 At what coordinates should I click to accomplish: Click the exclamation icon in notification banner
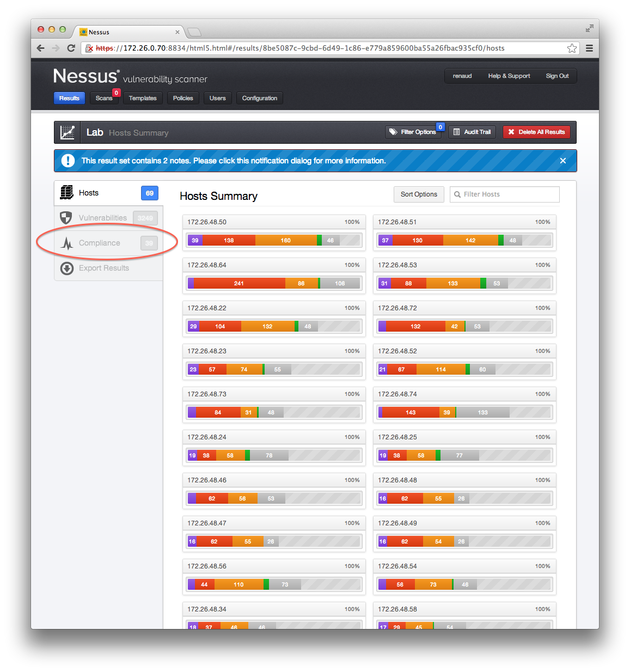(x=68, y=161)
